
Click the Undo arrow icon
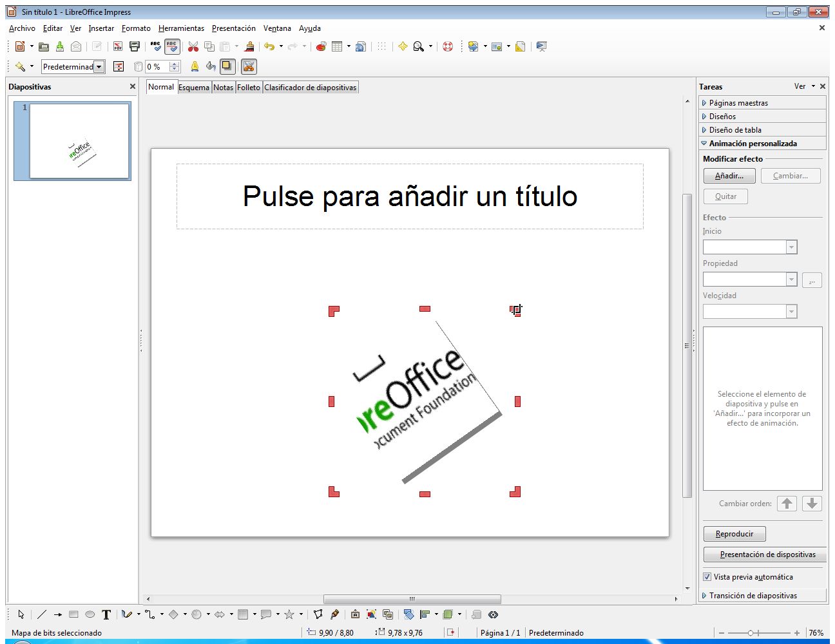pyautogui.click(x=269, y=46)
